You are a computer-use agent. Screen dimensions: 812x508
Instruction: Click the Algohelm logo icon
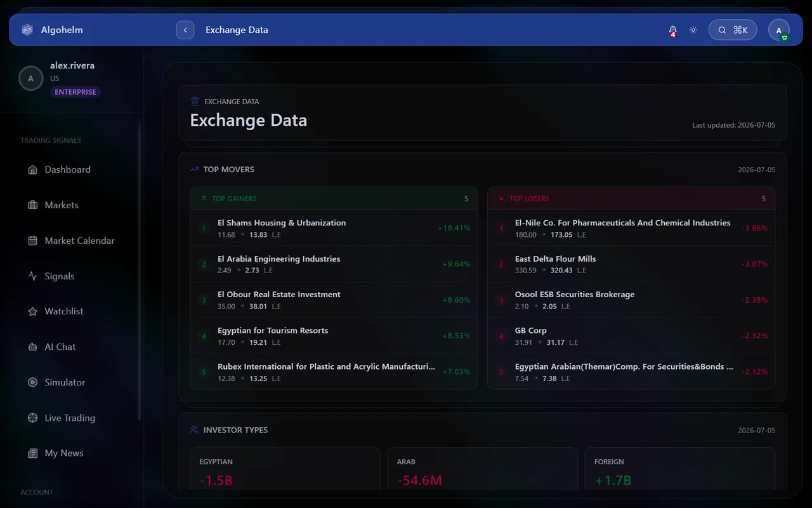[x=27, y=30]
